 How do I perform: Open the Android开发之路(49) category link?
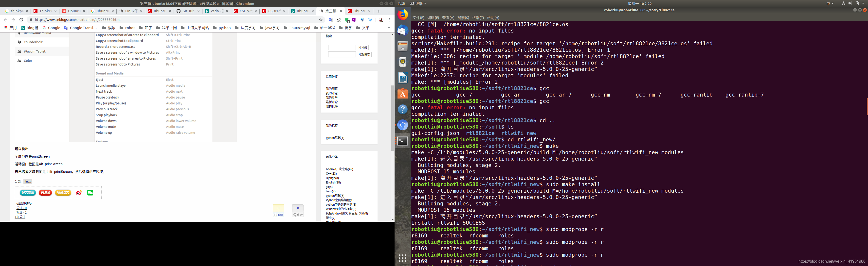coord(339,169)
